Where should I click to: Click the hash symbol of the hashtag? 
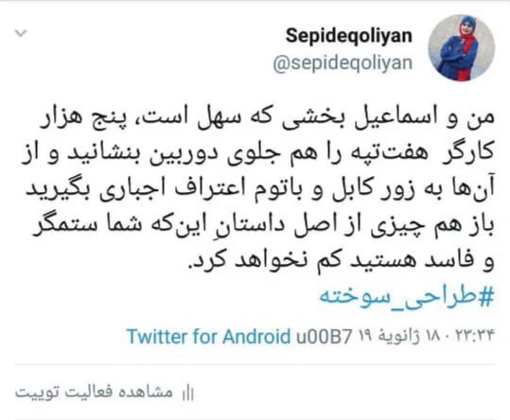[x=486, y=296]
